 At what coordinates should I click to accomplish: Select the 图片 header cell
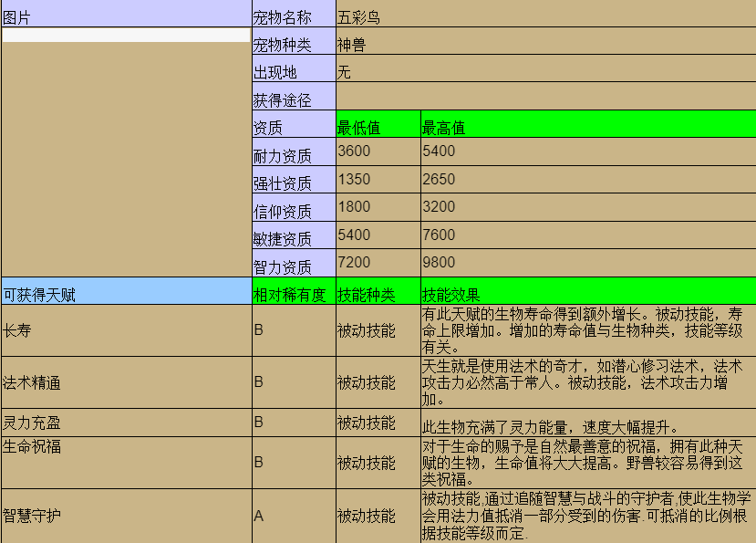click(x=126, y=15)
